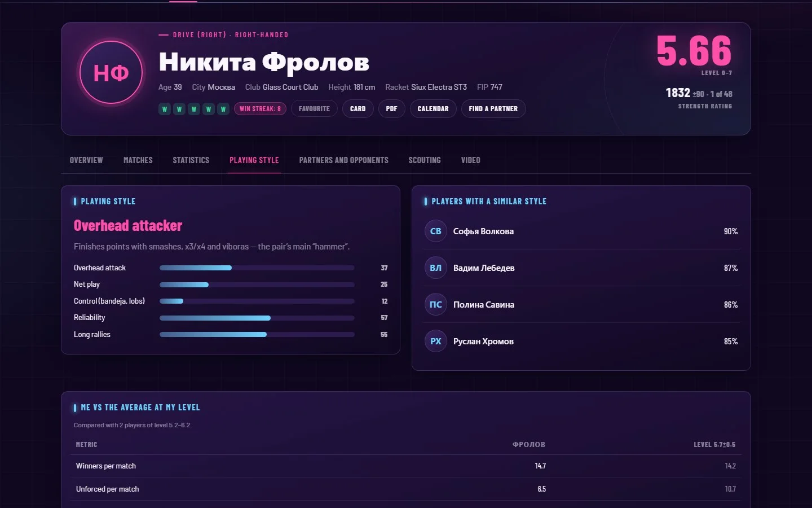The image size is (812, 508).
Task: Open the Statistics tab
Action: pyautogui.click(x=191, y=160)
